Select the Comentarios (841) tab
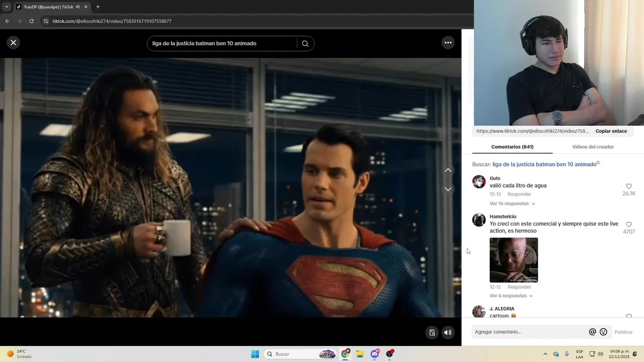The height and width of the screenshot is (362, 644). click(x=512, y=147)
